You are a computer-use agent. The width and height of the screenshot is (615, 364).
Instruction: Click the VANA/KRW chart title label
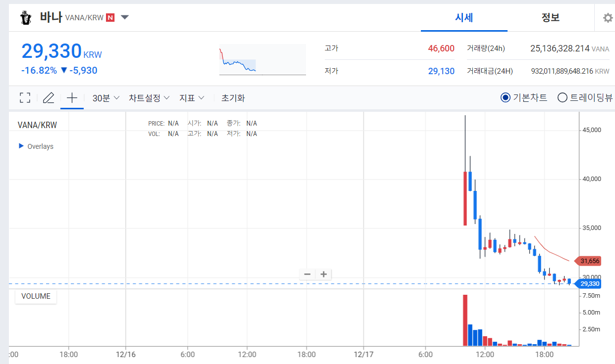(x=37, y=125)
